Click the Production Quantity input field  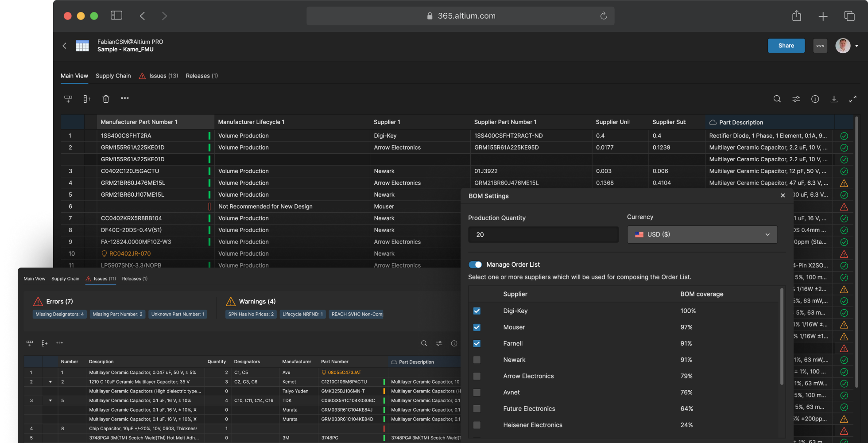(543, 234)
